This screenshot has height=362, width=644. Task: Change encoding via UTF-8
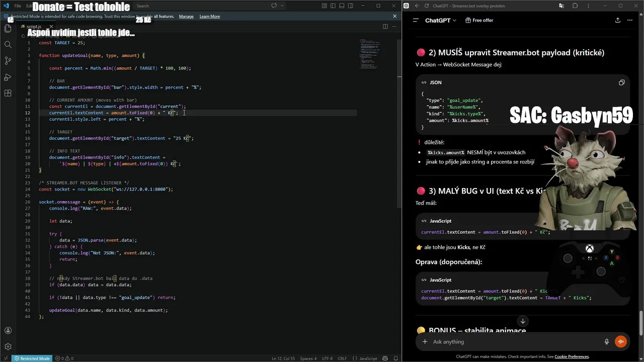click(x=327, y=358)
